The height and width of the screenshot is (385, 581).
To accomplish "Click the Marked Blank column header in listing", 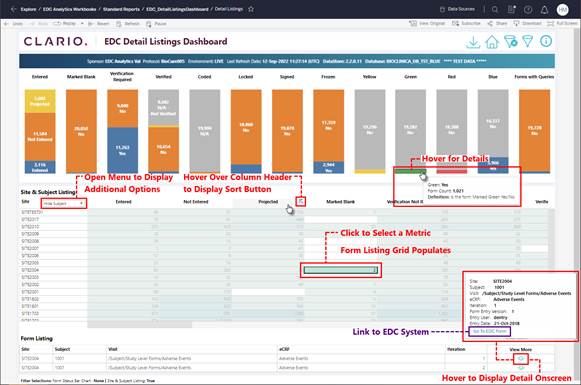I will click(341, 202).
